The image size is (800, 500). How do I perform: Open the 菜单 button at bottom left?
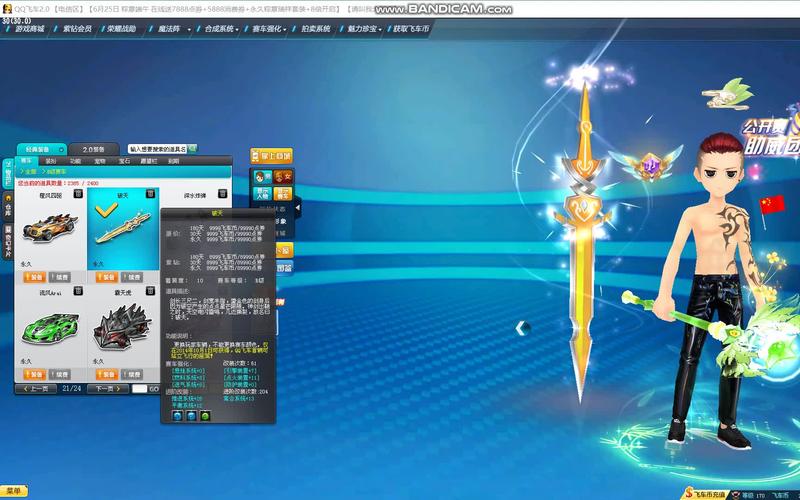click(x=14, y=491)
